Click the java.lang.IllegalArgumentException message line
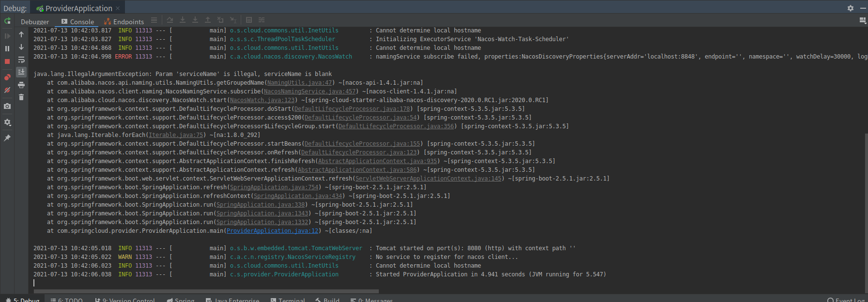Image resolution: width=868 pixels, height=302 pixels. [x=183, y=74]
